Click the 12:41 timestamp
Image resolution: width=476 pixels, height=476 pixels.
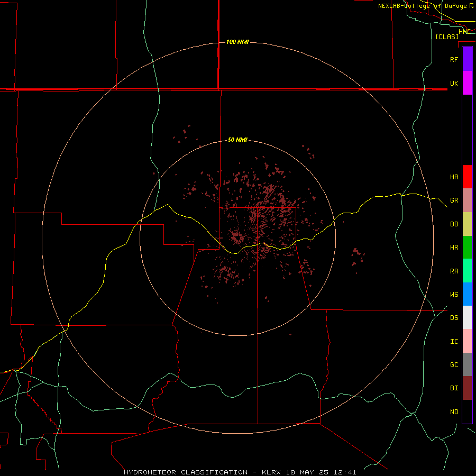345,472
